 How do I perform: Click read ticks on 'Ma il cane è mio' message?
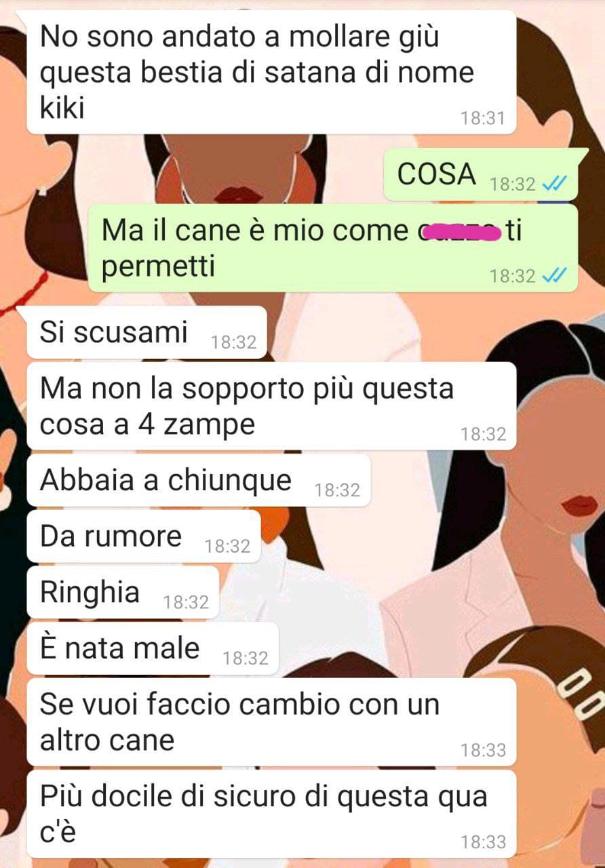[555, 275]
